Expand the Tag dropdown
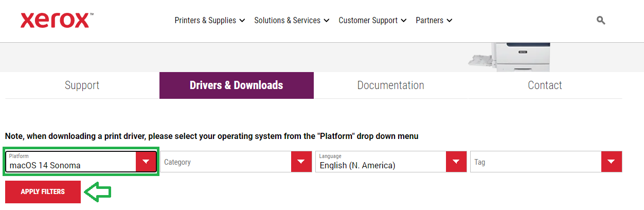 [546, 162]
